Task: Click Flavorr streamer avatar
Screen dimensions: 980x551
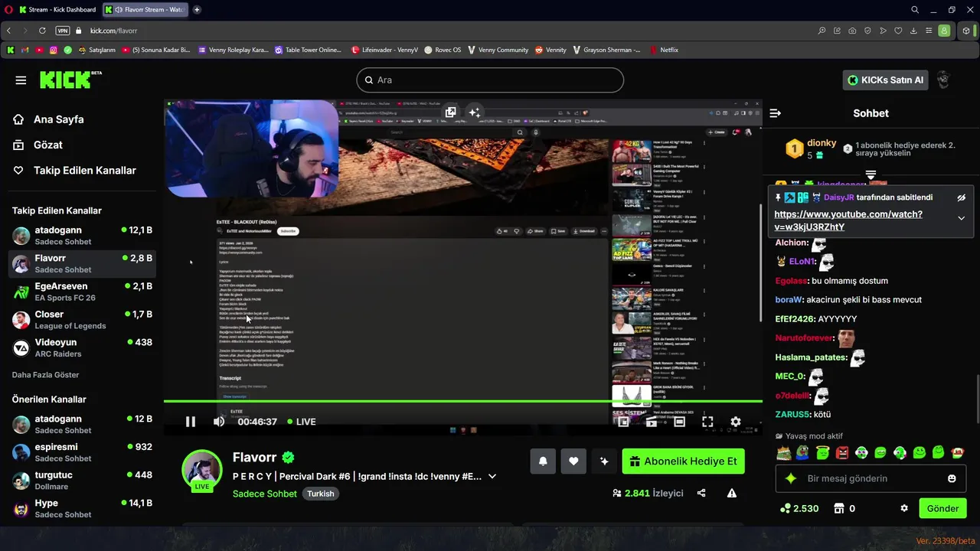Action: click(x=202, y=470)
